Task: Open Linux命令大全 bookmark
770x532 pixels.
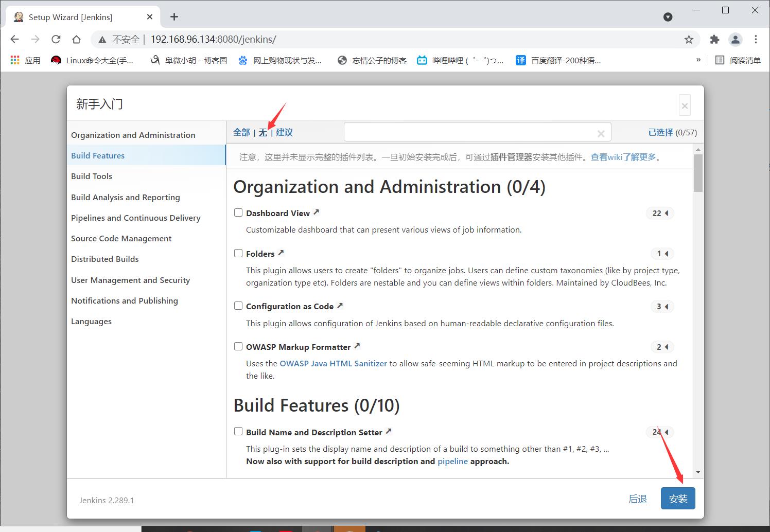Action: [x=93, y=60]
